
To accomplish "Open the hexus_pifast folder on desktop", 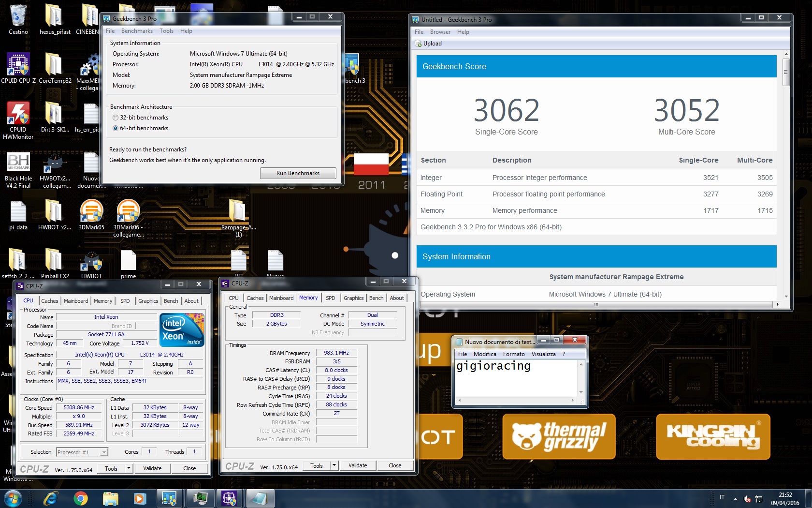I will tap(55, 19).
